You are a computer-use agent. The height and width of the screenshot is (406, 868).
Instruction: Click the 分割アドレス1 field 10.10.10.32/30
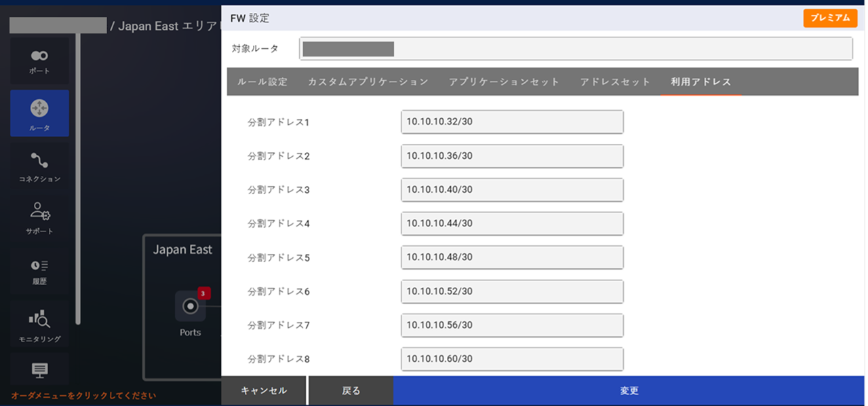pos(512,122)
